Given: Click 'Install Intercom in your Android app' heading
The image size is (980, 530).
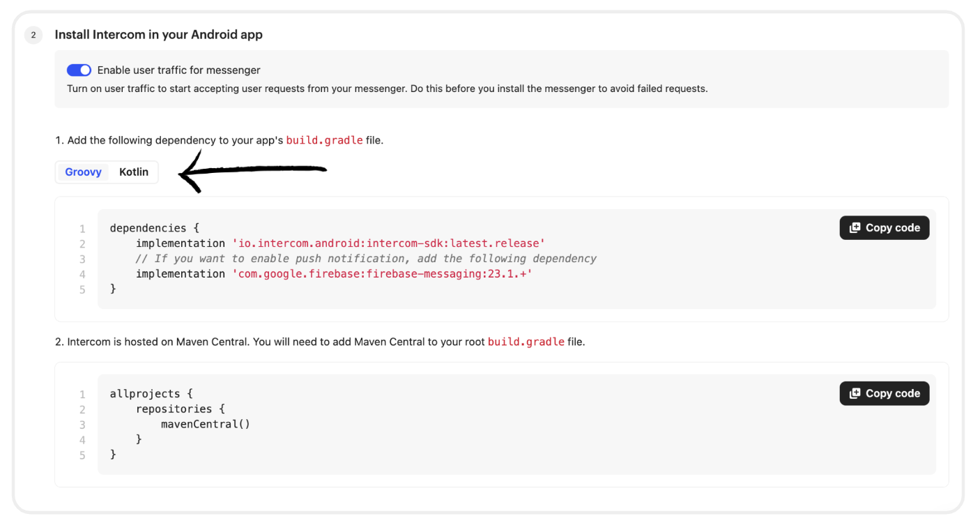Looking at the screenshot, I should pyautogui.click(x=159, y=35).
